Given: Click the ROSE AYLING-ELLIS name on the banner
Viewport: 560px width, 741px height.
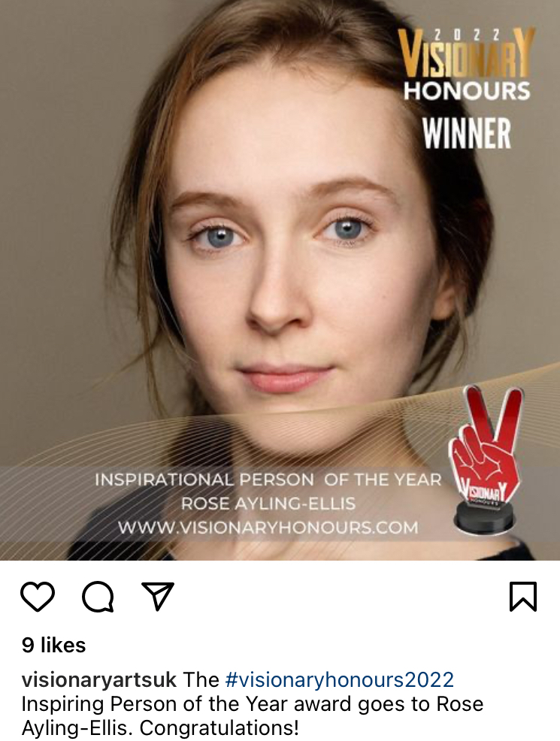Looking at the screenshot, I should (x=268, y=504).
